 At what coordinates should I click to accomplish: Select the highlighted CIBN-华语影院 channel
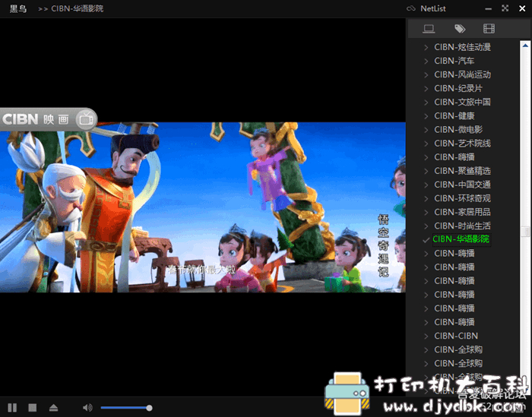[x=461, y=239]
